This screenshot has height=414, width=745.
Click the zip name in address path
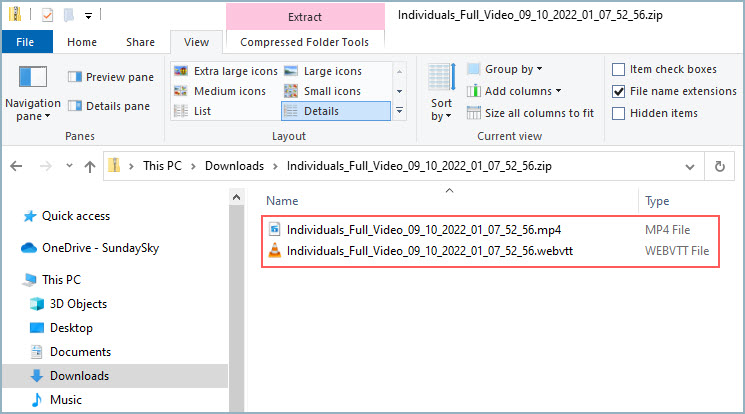tap(419, 166)
